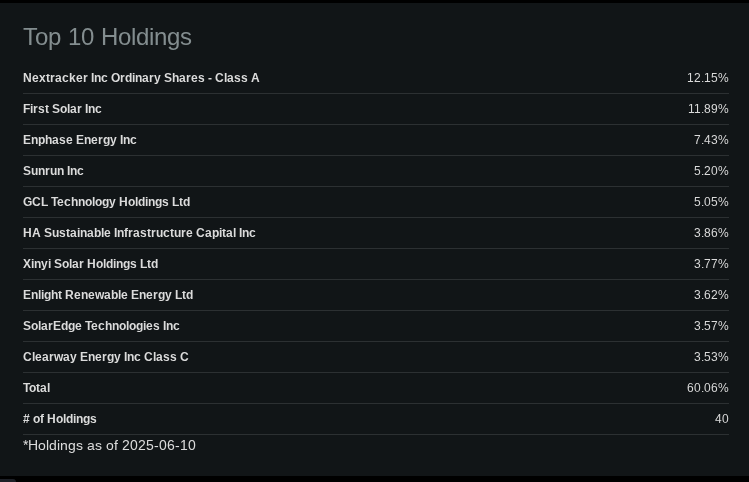Select the 11.89% weight for First Solar
The image size is (749, 482).
coord(707,109)
